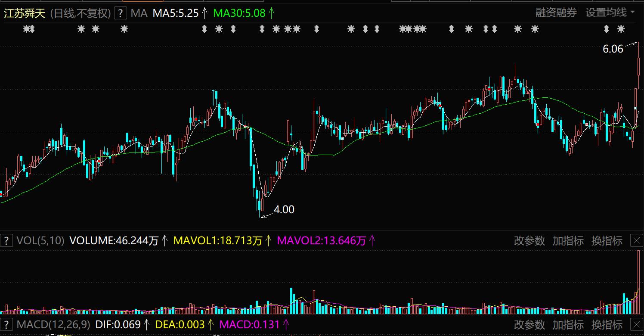Screen dimensions: 644x336
Task: Select the 江苏舜天 stock name
Action: click(x=25, y=13)
